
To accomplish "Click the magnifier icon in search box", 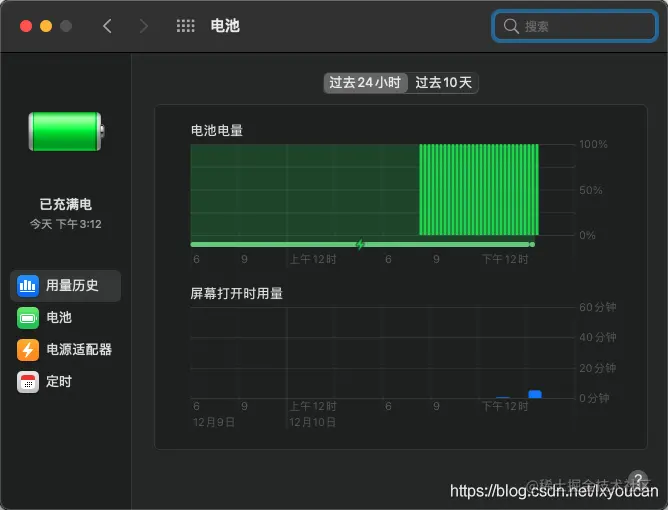I will 511,26.
